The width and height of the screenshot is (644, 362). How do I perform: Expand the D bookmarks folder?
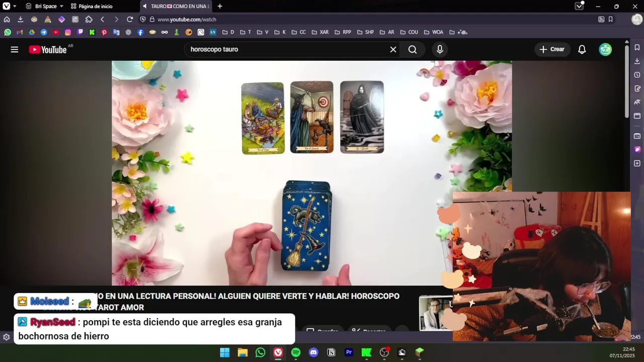pos(228,32)
